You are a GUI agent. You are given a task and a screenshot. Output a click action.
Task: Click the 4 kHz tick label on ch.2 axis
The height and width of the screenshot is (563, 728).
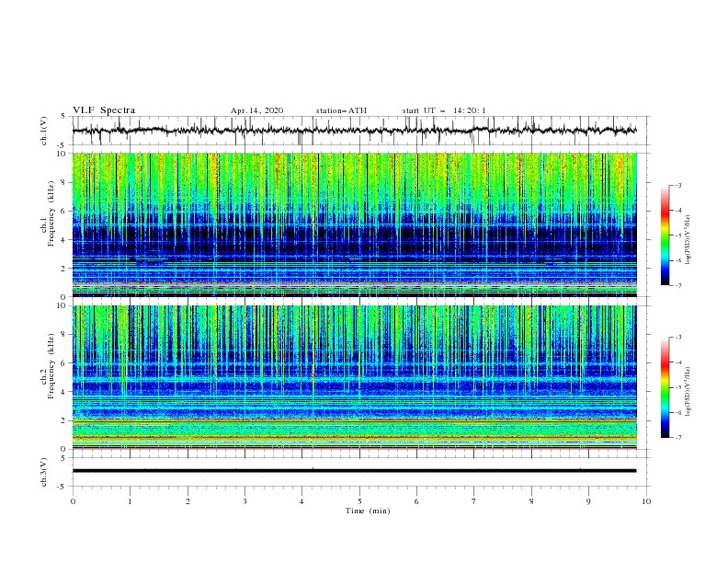[x=63, y=392]
